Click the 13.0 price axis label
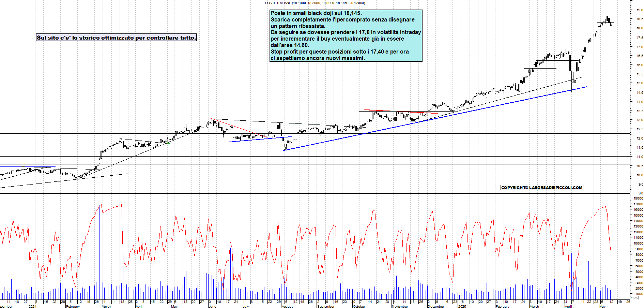This screenshot has height=308, width=644. coord(640,120)
